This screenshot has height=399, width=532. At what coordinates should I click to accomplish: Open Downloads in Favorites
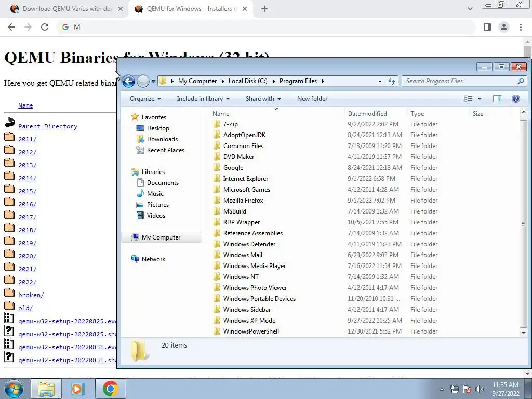162,139
